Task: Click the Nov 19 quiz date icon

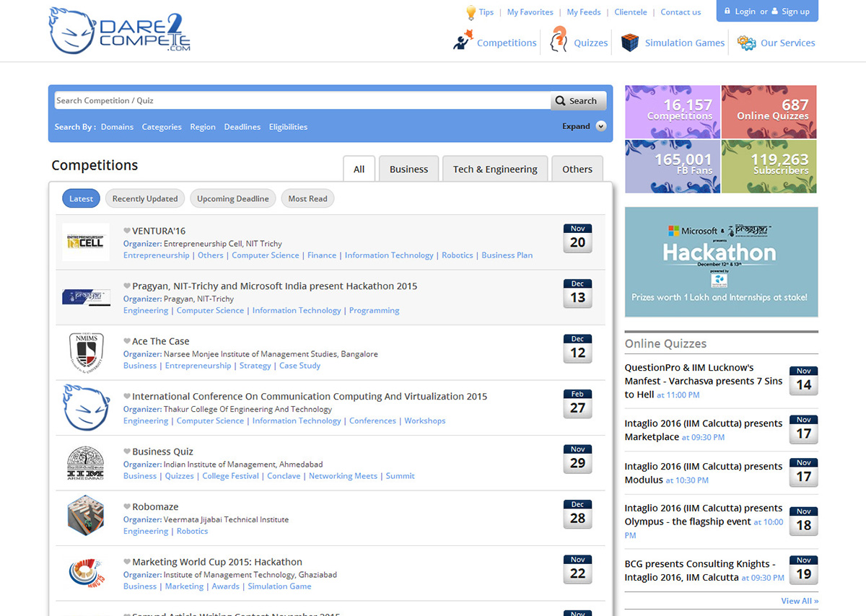Action: [804, 570]
